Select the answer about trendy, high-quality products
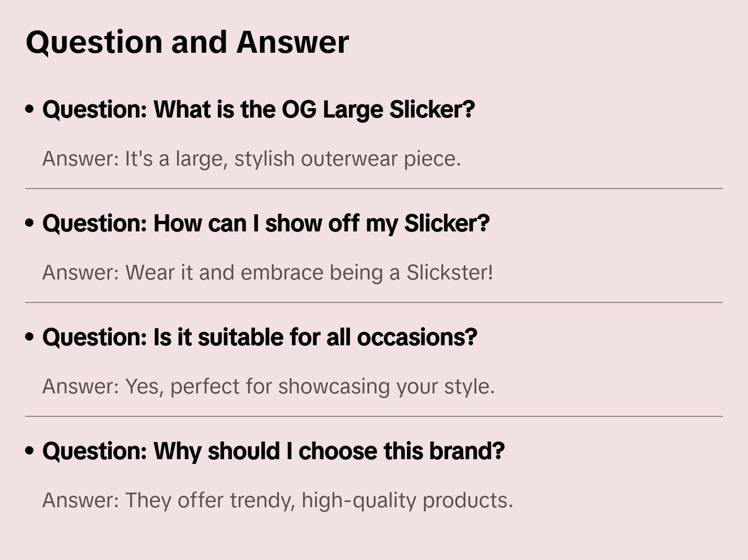The height and width of the screenshot is (560, 748). (x=277, y=500)
